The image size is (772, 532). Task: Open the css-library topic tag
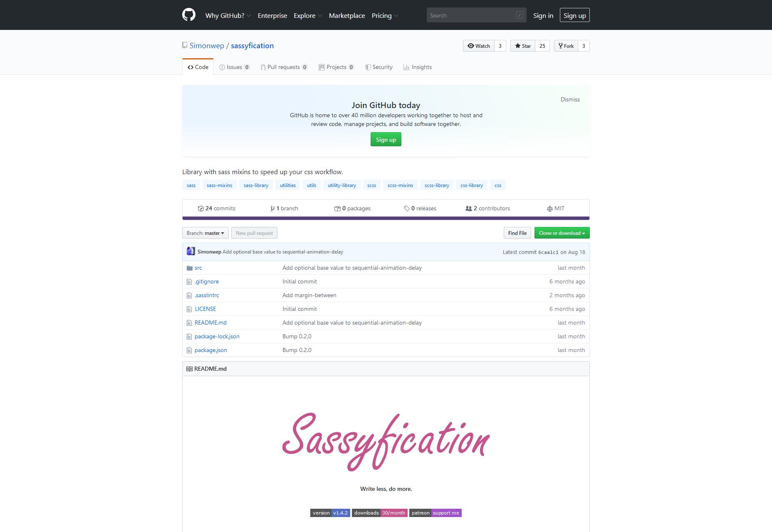(472, 185)
